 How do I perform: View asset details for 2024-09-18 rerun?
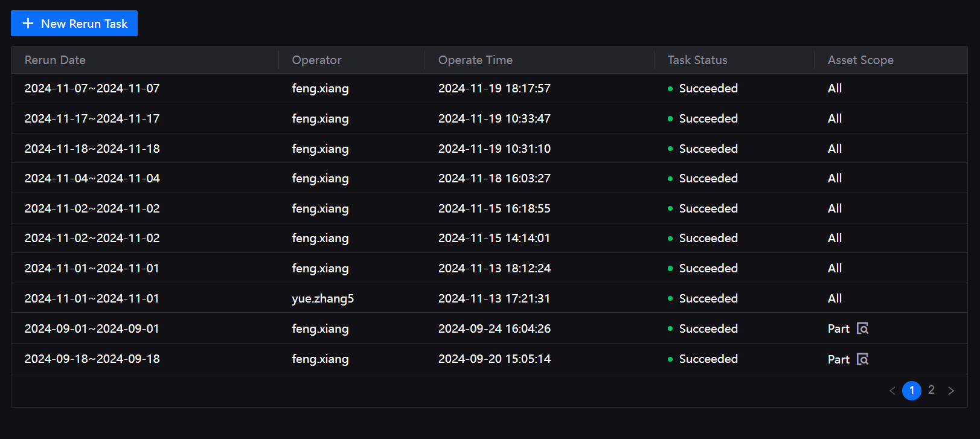863,359
